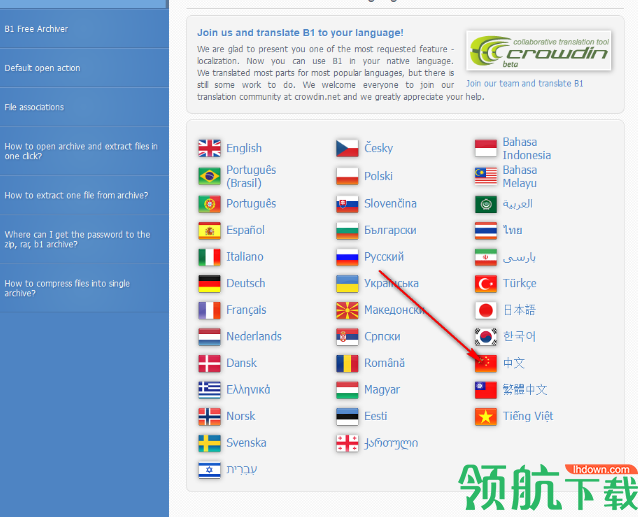Click the Romania flag icon
Screen dimensions: 638x517
click(347, 363)
